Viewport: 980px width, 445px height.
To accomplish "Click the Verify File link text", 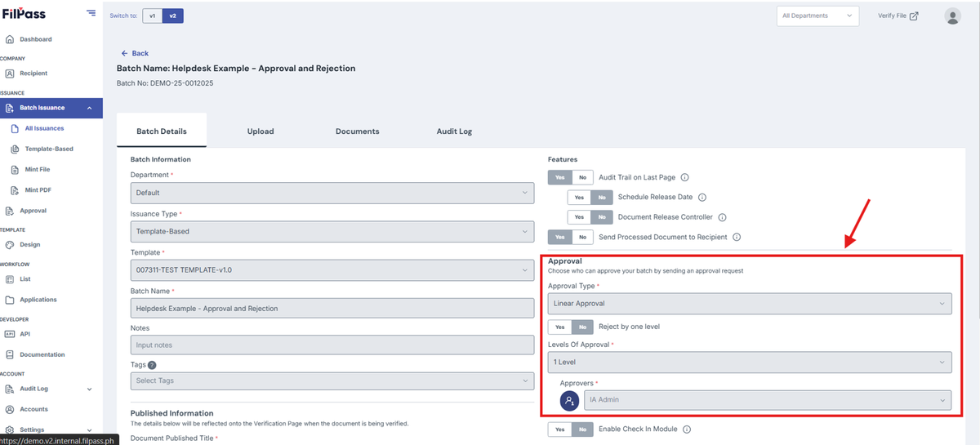I will (892, 16).
